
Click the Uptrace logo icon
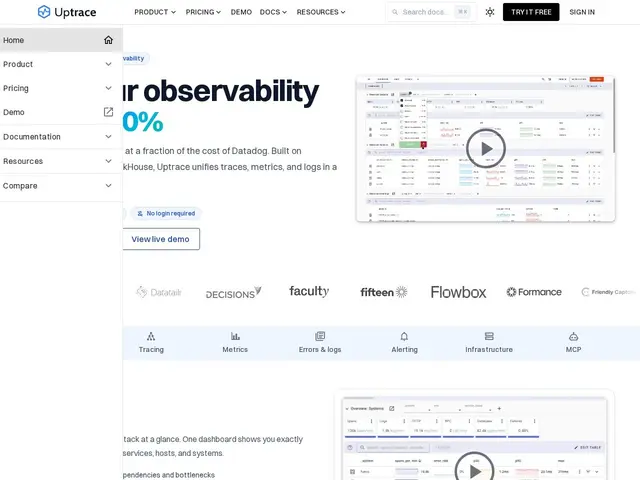click(x=44, y=12)
